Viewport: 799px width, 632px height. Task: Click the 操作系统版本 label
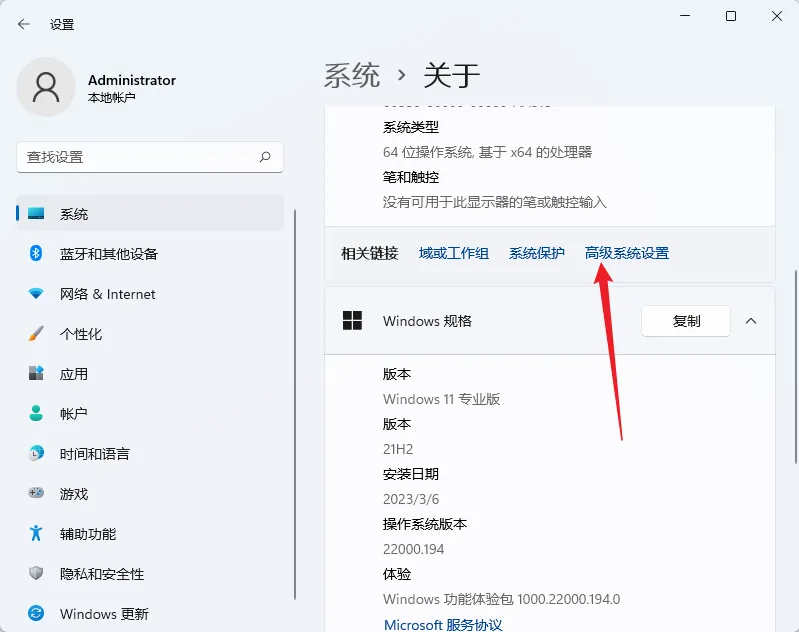pos(424,524)
